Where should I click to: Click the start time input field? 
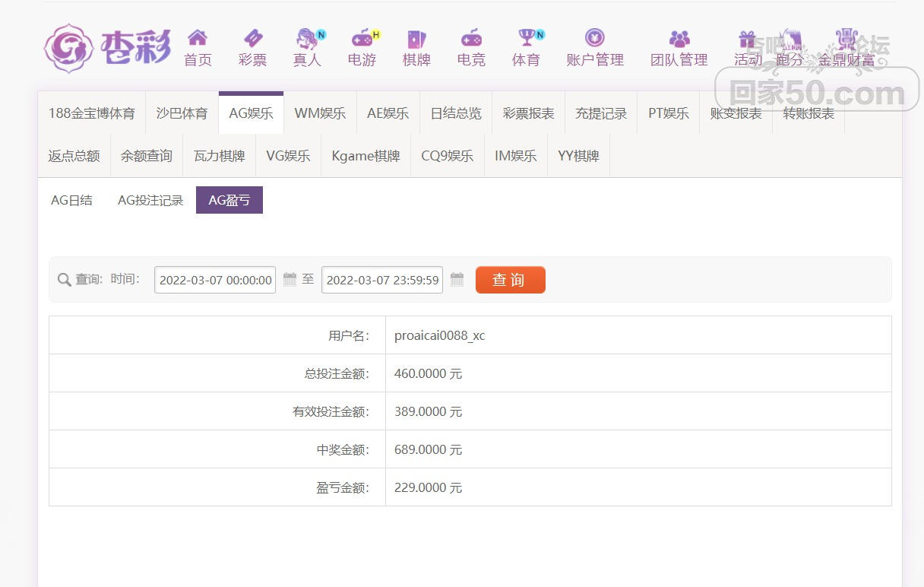pos(215,280)
